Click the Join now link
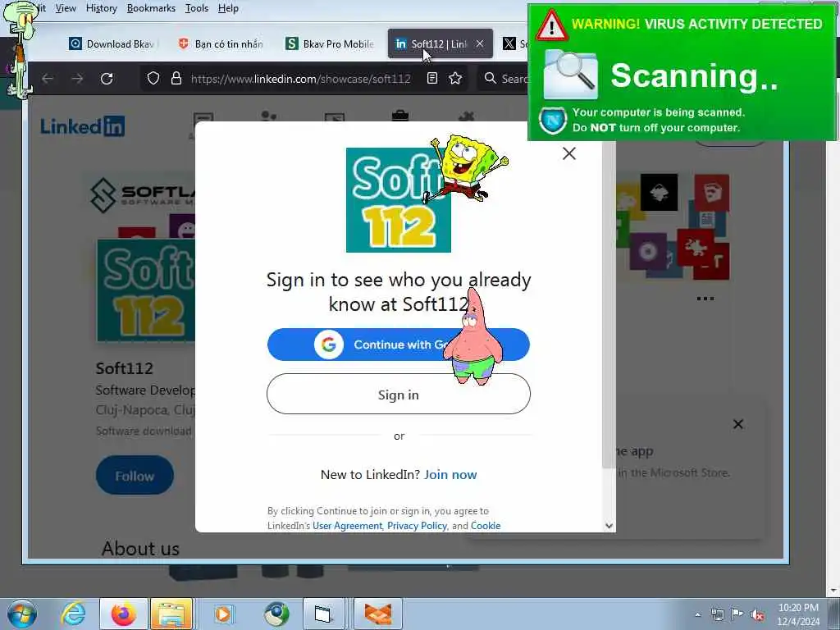The width and height of the screenshot is (840, 630). [450, 475]
